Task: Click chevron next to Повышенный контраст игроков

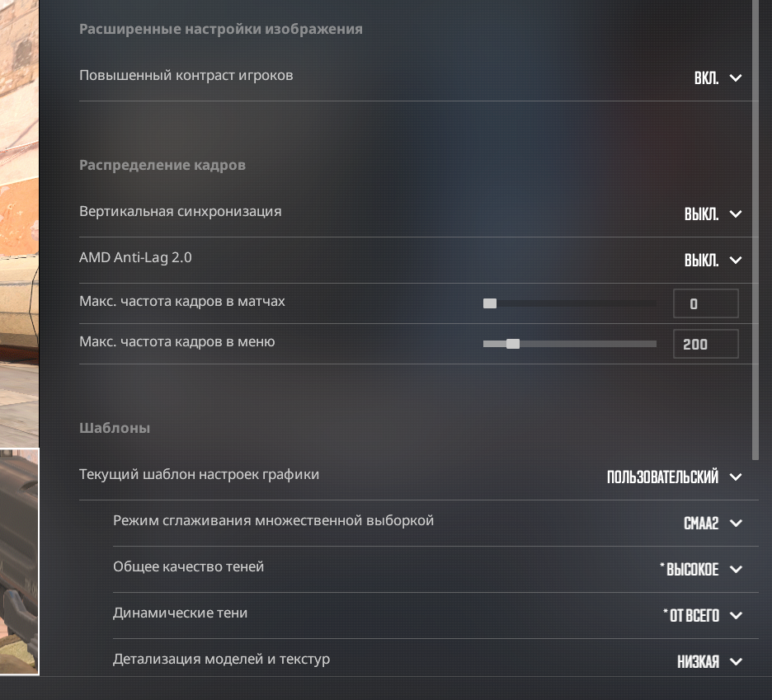Action: (736, 78)
